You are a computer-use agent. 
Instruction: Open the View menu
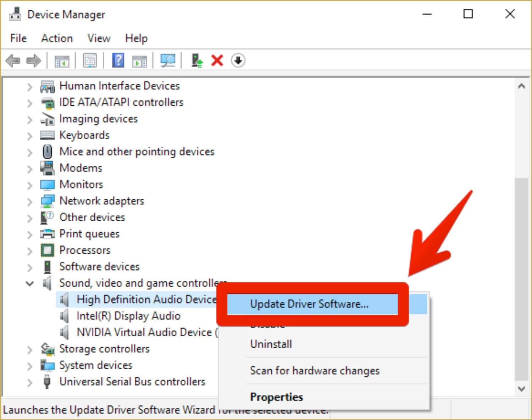tap(99, 38)
